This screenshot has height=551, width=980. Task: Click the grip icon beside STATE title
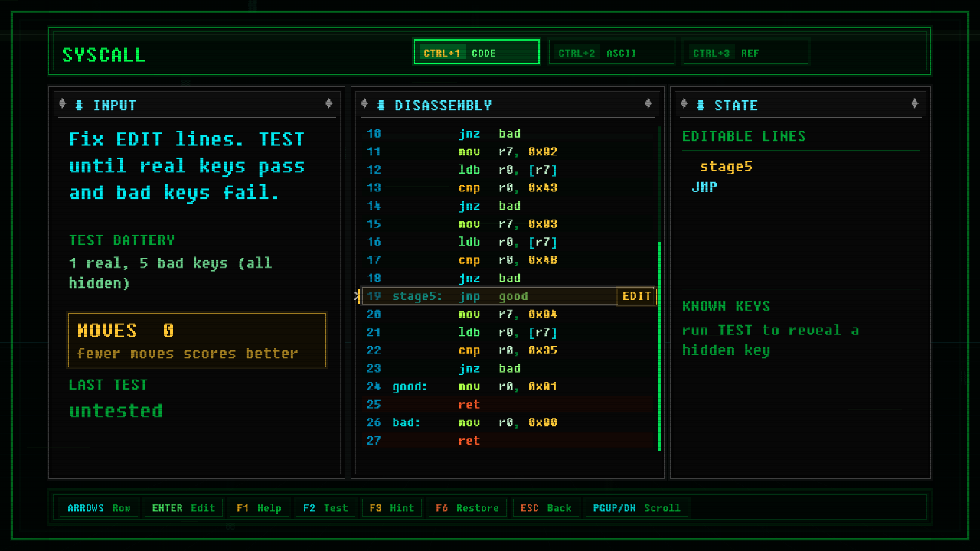coord(700,105)
